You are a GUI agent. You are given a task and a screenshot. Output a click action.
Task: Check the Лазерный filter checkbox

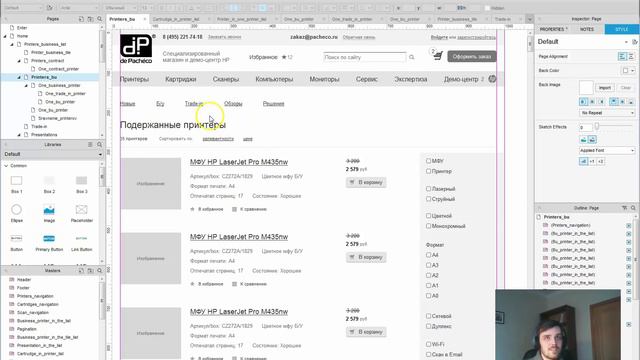(x=428, y=189)
